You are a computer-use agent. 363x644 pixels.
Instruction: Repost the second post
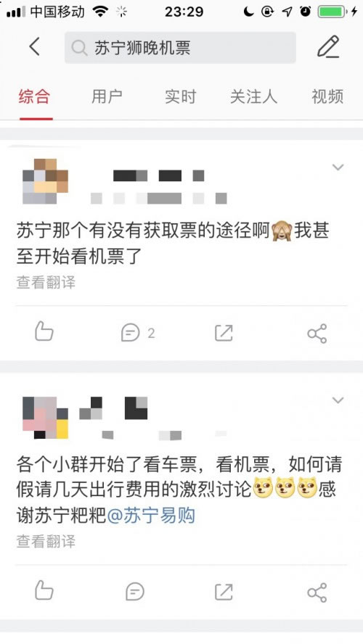click(224, 592)
